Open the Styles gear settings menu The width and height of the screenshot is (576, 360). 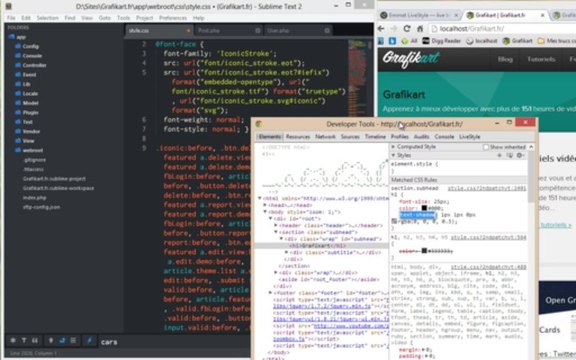pos(520,155)
